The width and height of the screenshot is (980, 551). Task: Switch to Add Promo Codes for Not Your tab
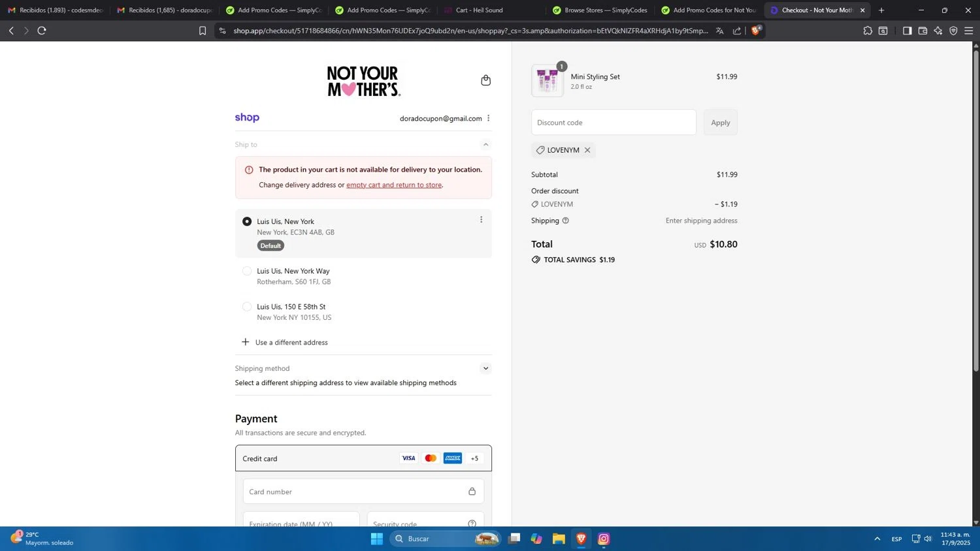coord(709,10)
